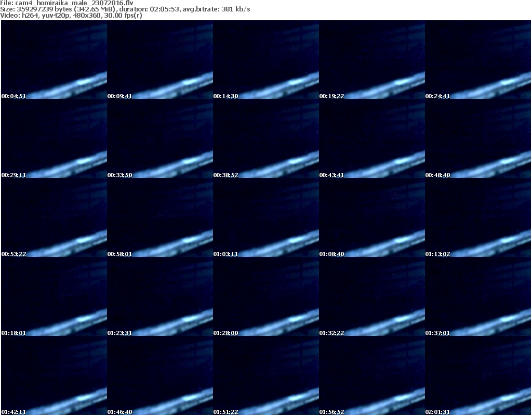Screen dimensions: 532x415
Task: Click the file name line ending in .flv
Action: (x=67, y=3)
